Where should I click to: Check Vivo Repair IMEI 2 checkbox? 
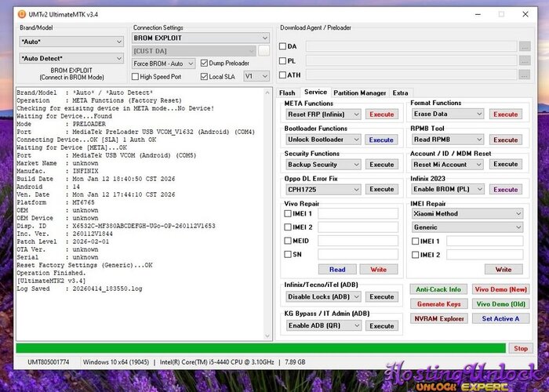pos(288,227)
